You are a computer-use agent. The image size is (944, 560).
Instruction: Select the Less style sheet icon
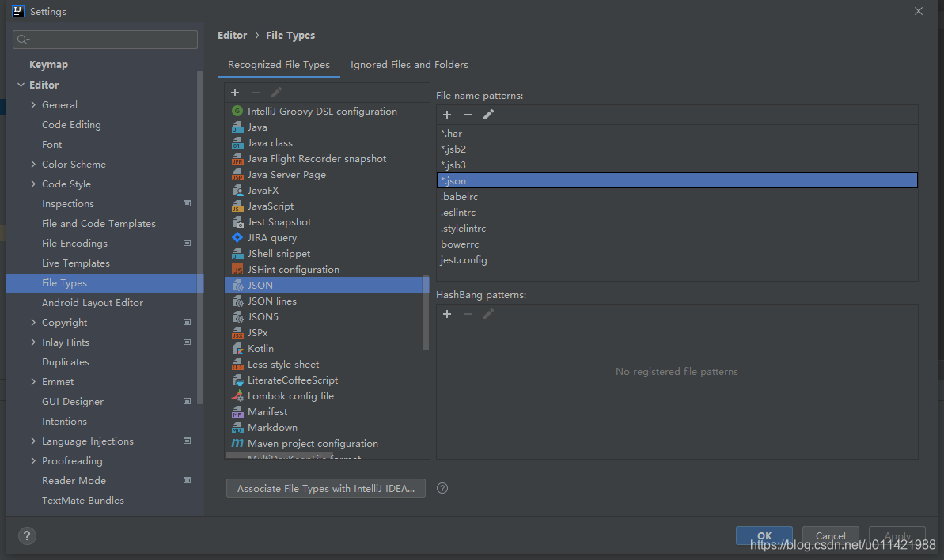click(237, 364)
